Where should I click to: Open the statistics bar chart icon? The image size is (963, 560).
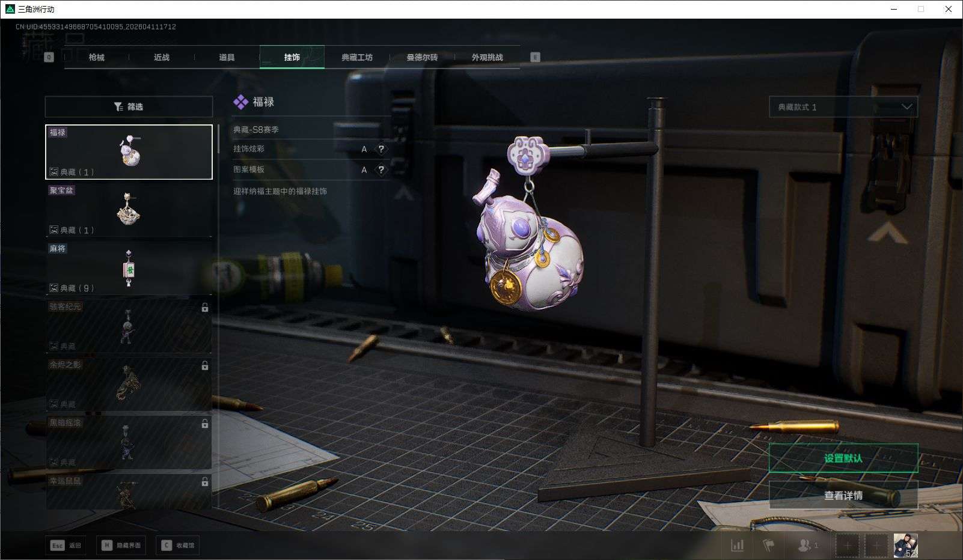point(737,545)
